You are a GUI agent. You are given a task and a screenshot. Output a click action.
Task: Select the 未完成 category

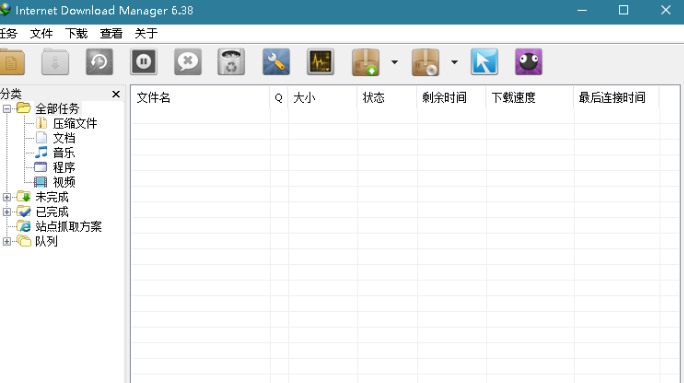point(52,197)
